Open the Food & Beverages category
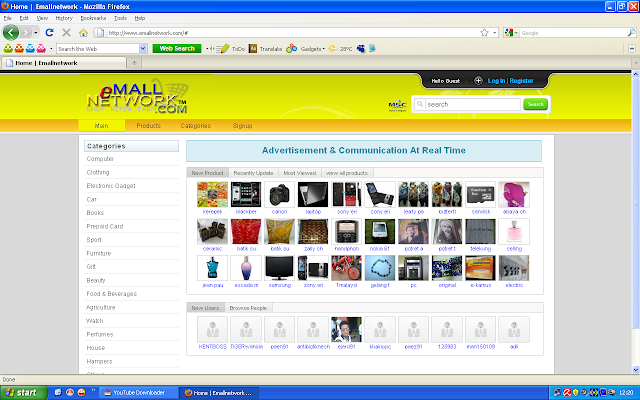 pos(111,293)
